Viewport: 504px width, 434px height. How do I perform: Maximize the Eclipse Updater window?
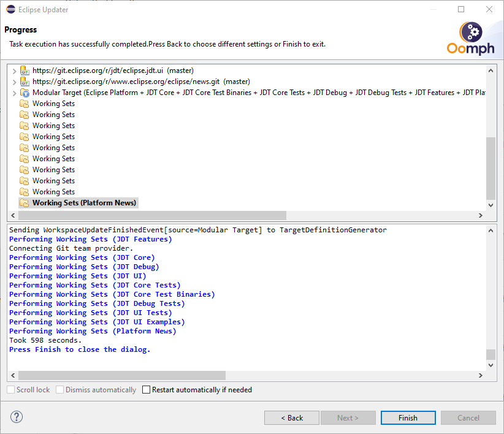point(461,9)
